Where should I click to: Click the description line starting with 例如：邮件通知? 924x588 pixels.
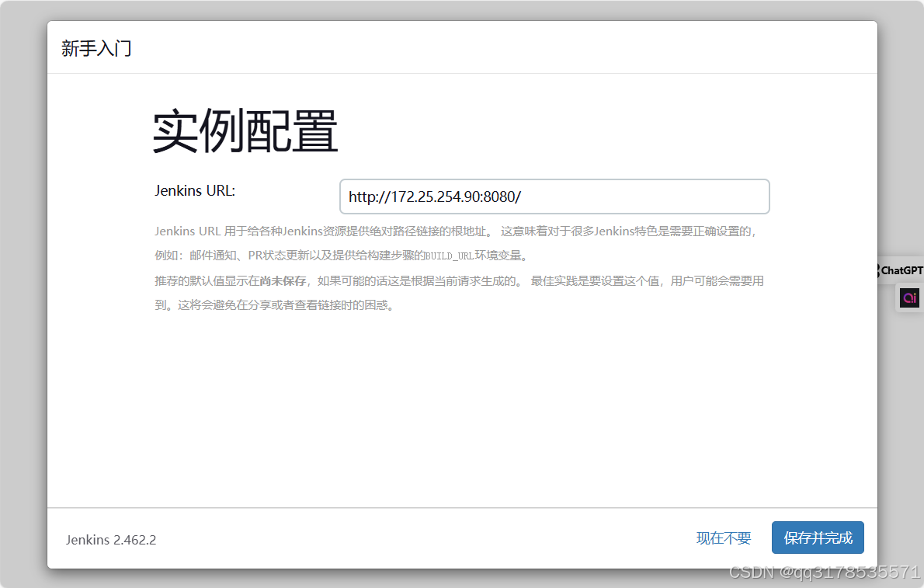click(343, 256)
